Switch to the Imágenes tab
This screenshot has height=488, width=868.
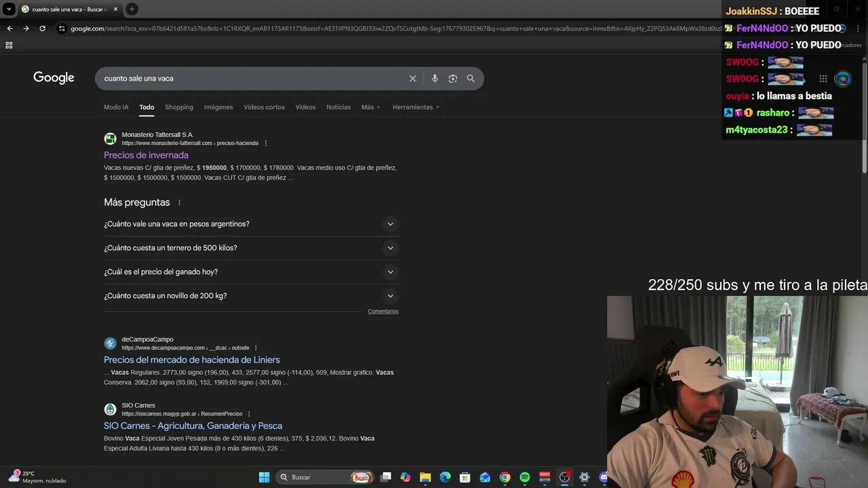pyautogui.click(x=218, y=107)
